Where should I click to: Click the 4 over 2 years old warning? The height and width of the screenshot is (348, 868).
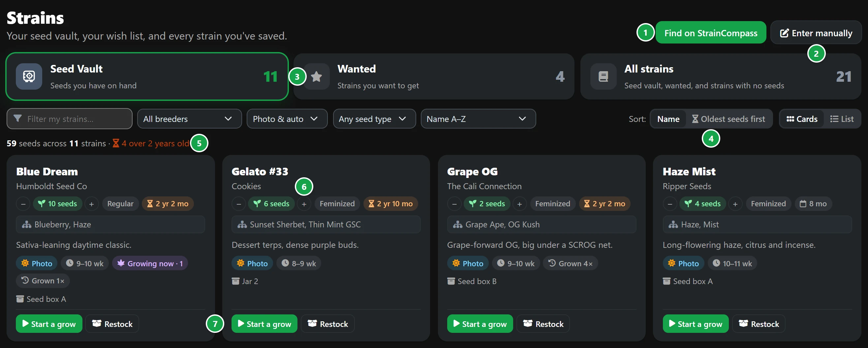click(151, 143)
